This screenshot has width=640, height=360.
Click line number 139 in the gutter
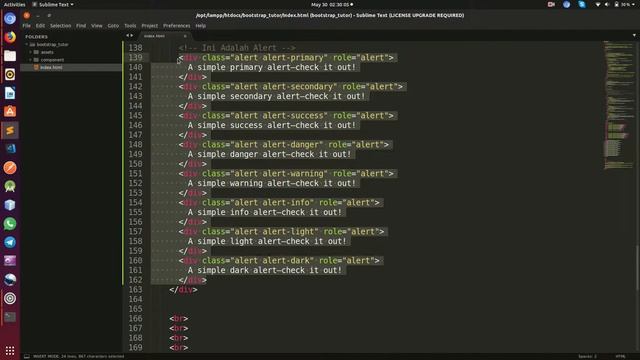pos(135,58)
